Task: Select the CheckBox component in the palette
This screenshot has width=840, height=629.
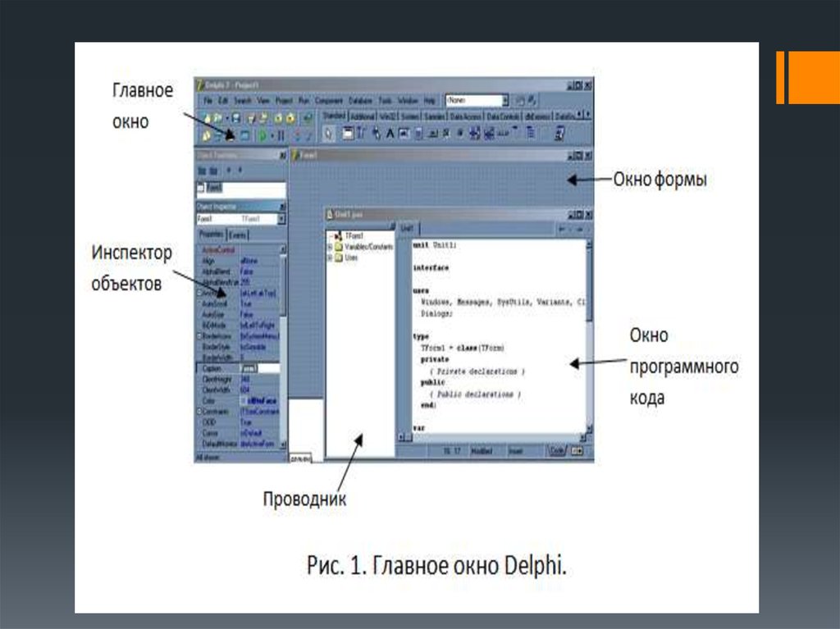Action: (x=446, y=134)
